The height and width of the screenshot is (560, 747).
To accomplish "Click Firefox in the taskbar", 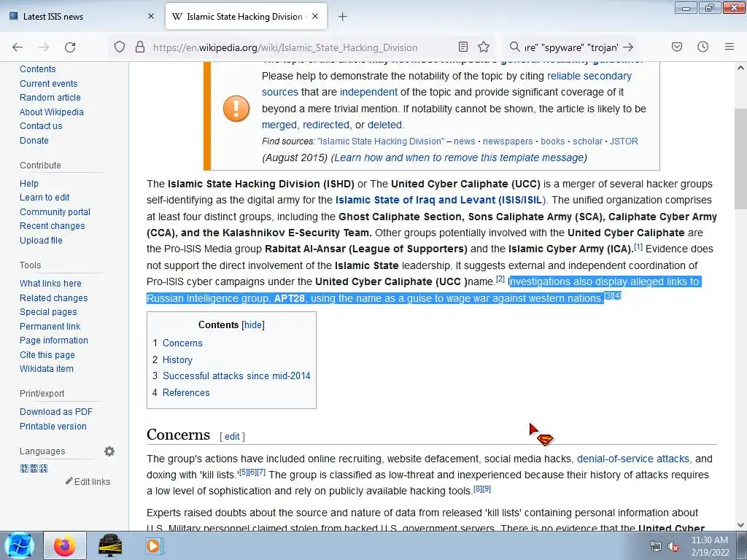I will coord(65,545).
